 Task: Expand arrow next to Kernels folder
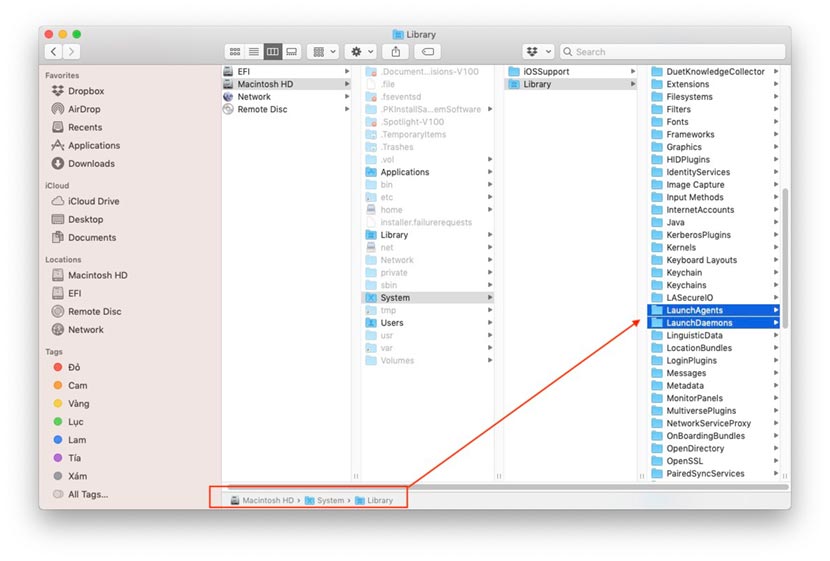(775, 247)
